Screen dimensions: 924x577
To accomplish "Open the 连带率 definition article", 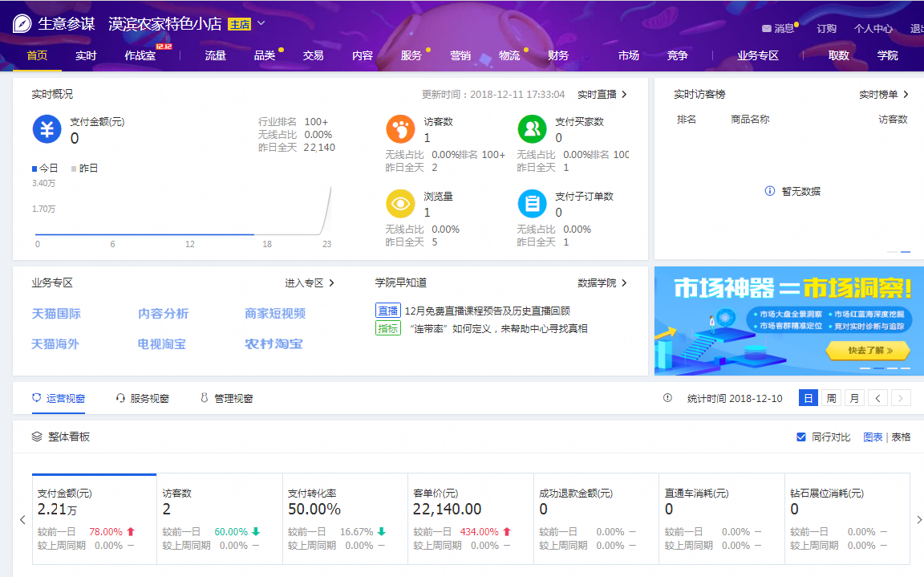I will pyautogui.click(x=499, y=328).
